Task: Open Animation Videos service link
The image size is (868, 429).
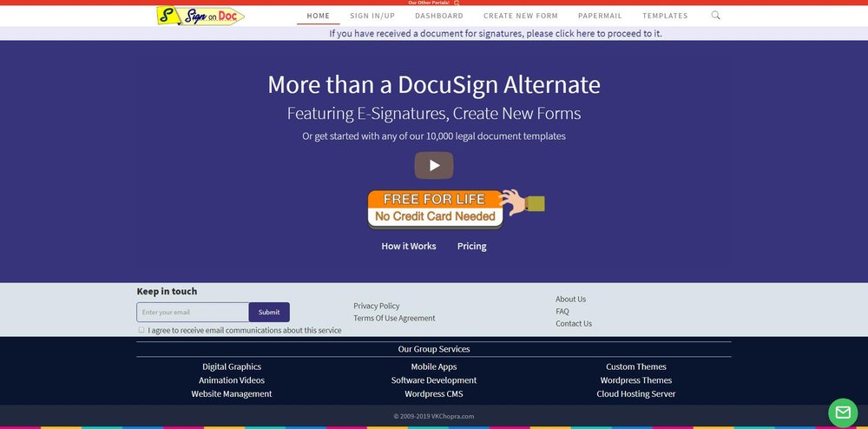Action: pos(232,380)
